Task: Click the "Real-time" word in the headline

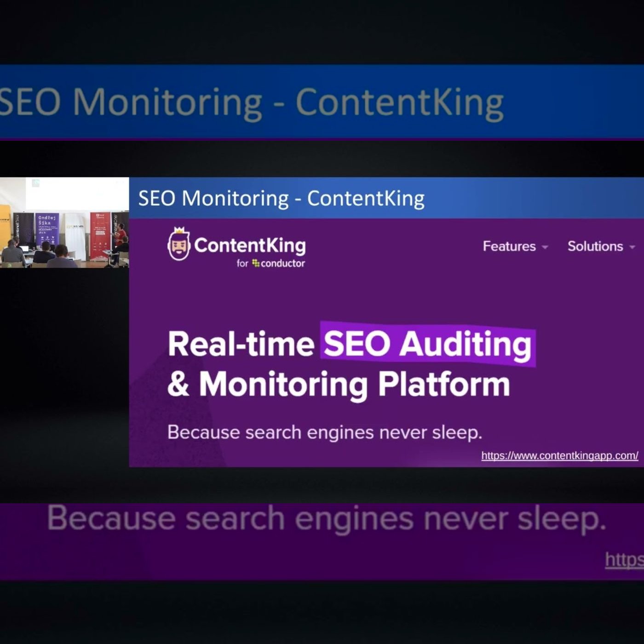Action: click(x=241, y=344)
